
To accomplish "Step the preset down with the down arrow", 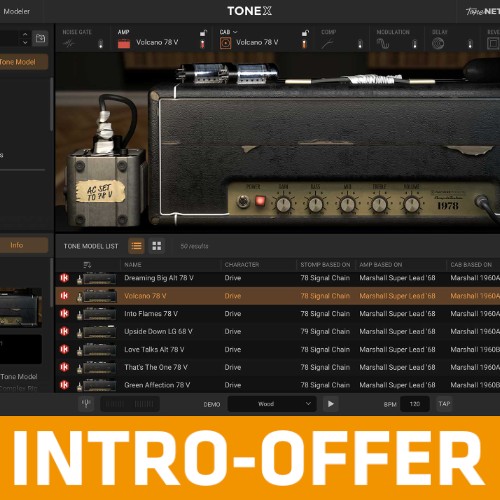I will (x=25, y=42).
